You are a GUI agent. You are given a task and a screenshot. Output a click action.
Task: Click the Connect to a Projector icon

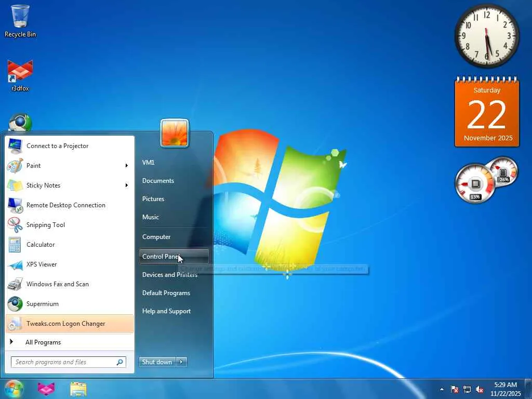[15, 146]
